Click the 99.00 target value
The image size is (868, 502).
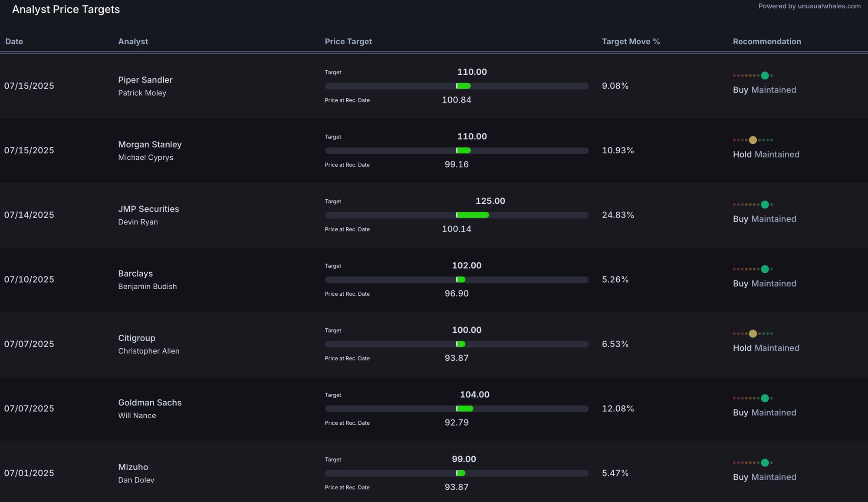pyautogui.click(x=464, y=459)
